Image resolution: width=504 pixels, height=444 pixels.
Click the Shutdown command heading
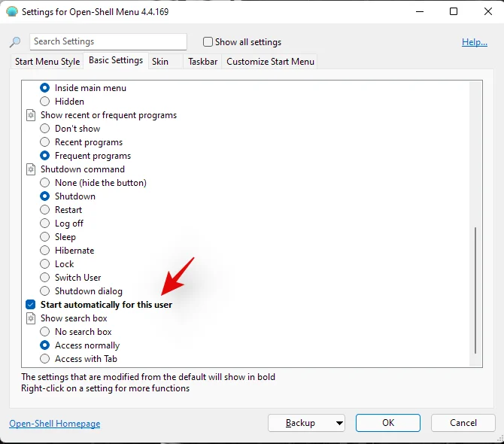tap(83, 169)
